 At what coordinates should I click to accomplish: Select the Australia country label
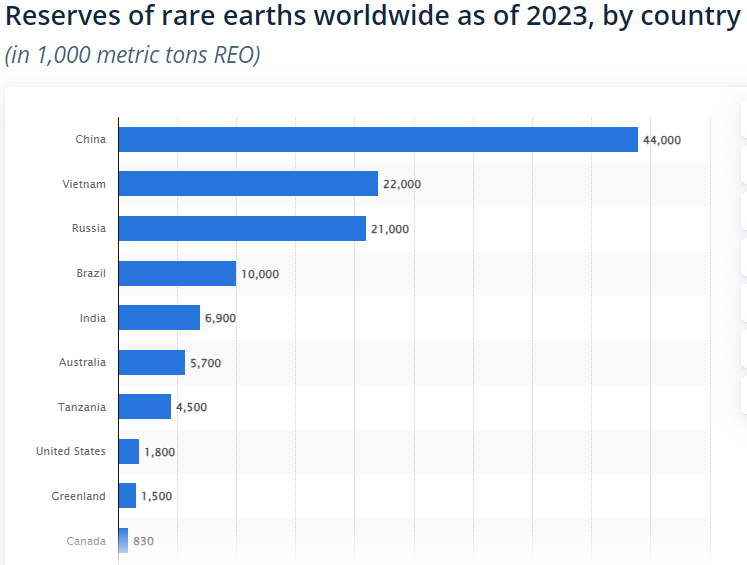(82, 362)
